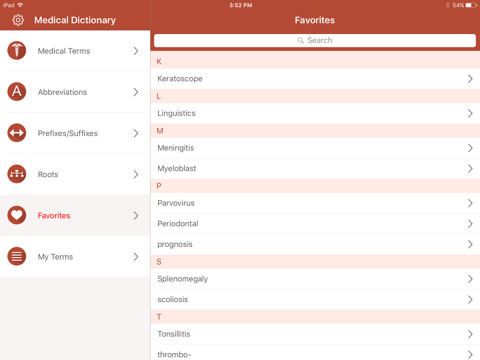Open the thrombo- entry
Image resolution: width=480 pixels, height=360 pixels.
[x=315, y=353]
